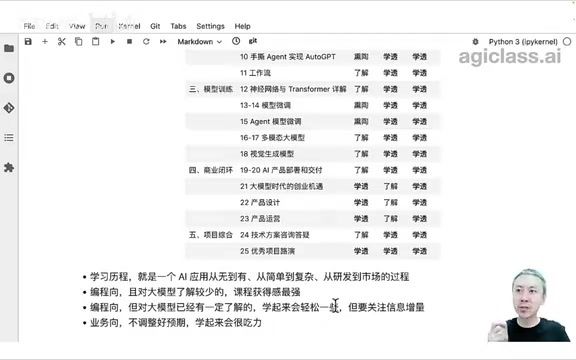Open the table of contents sidebar
The width and height of the screenshot is (576, 360).
tap(9, 137)
